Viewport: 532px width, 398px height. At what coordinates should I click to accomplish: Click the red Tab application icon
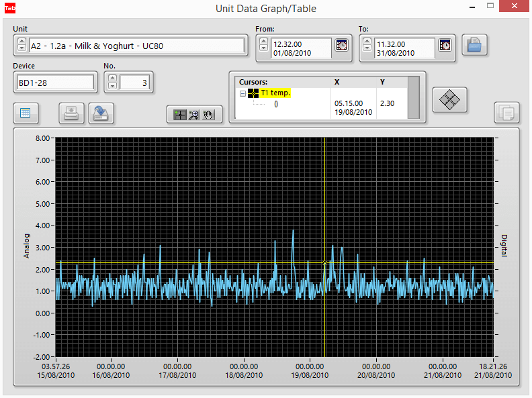[9, 8]
